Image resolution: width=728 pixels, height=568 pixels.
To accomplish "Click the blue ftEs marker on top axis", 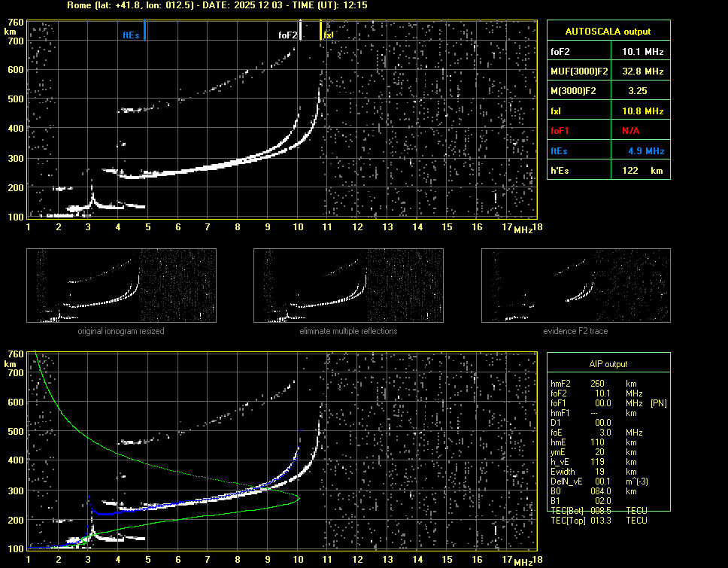I will [x=144, y=31].
